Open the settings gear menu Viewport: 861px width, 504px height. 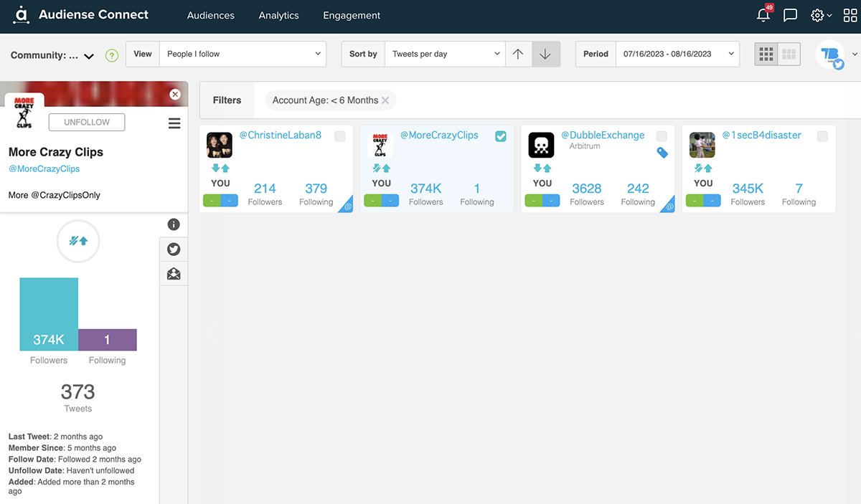coord(821,15)
